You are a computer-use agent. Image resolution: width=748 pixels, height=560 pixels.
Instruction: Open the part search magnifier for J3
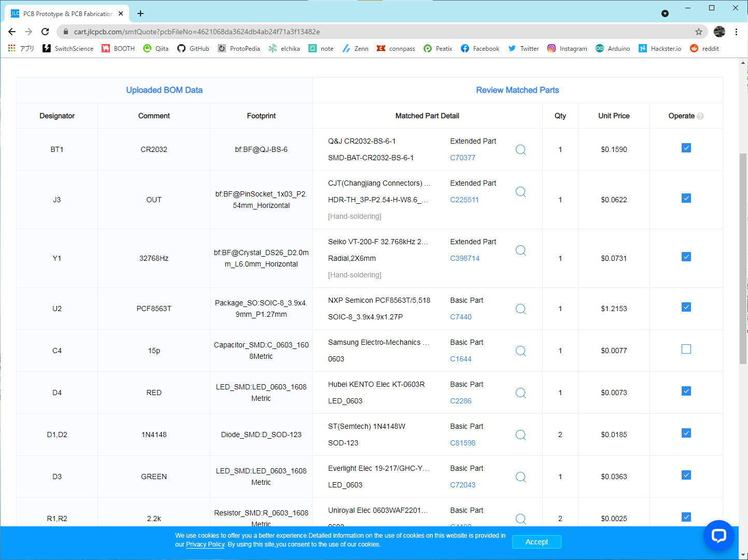521,192
